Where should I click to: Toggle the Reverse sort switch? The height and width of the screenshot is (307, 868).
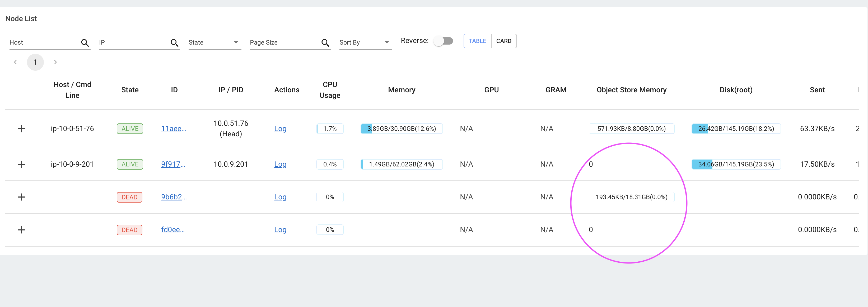pyautogui.click(x=443, y=41)
